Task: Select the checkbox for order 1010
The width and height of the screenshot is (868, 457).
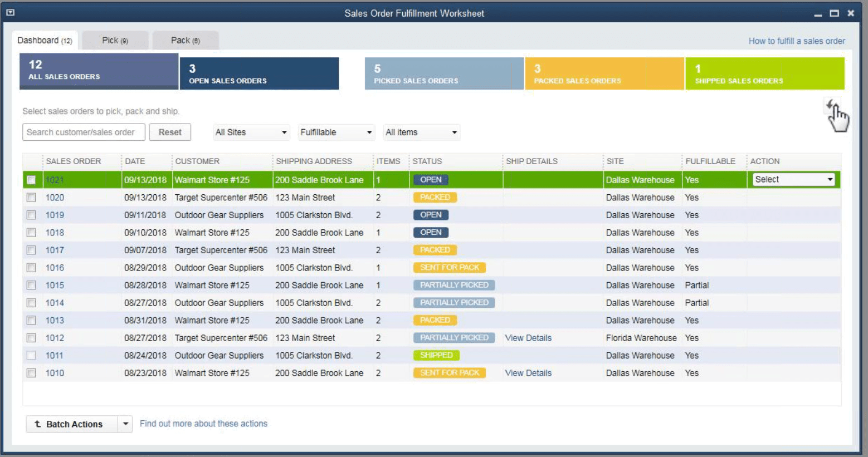Action: pyautogui.click(x=31, y=373)
